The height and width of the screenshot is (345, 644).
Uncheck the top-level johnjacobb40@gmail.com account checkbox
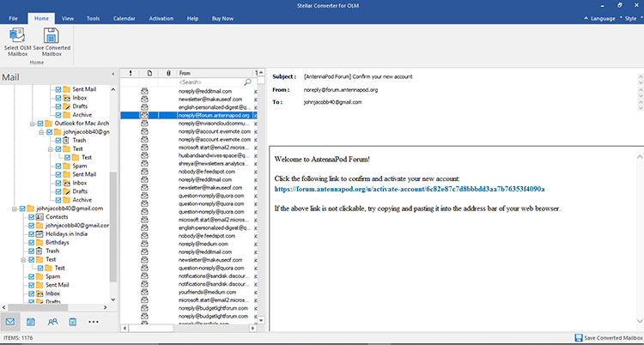click(x=22, y=209)
